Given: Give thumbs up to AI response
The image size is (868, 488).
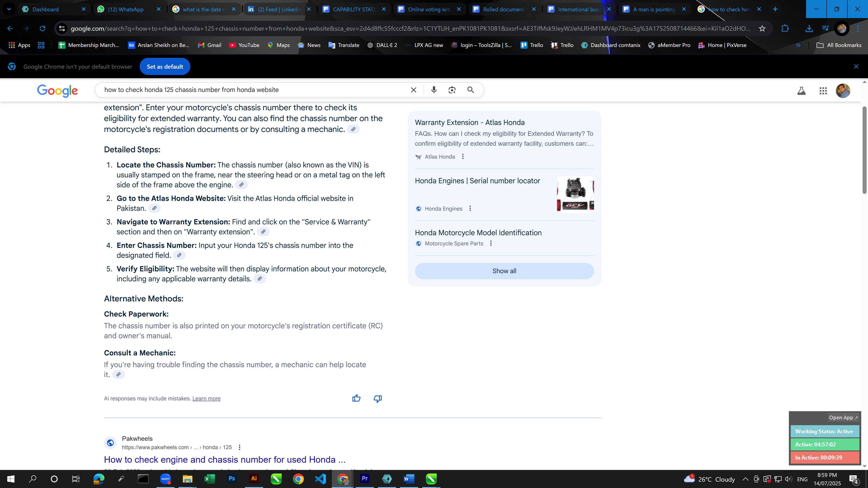Looking at the screenshot, I should (356, 398).
